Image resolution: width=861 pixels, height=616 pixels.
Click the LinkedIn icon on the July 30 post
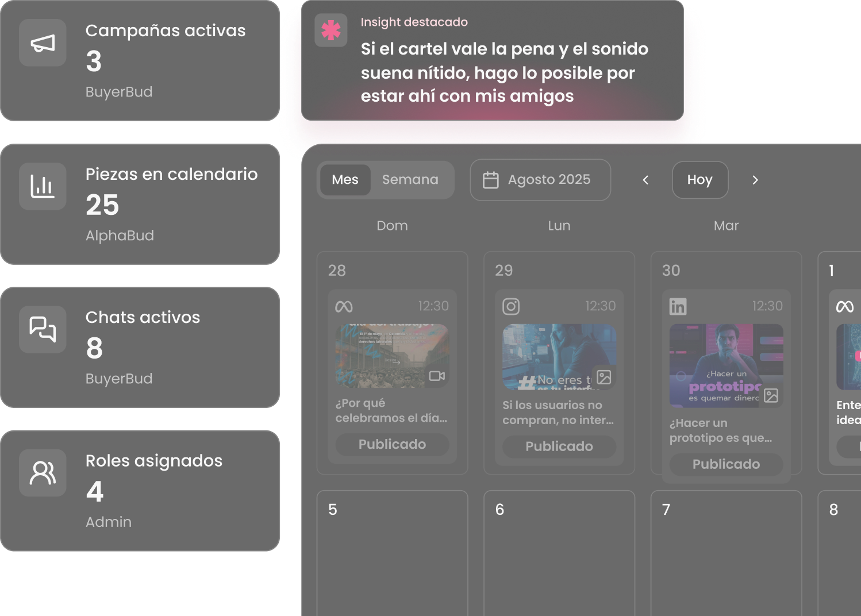[678, 306]
